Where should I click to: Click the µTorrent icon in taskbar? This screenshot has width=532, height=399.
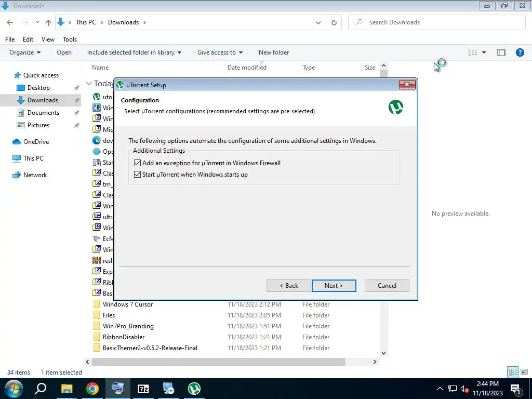coord(194,389)
